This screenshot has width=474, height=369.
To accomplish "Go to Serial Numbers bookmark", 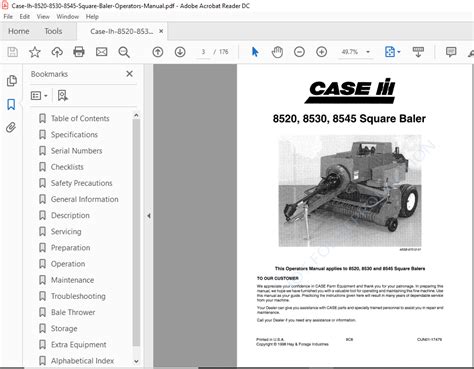I will (x=76, y=151).
